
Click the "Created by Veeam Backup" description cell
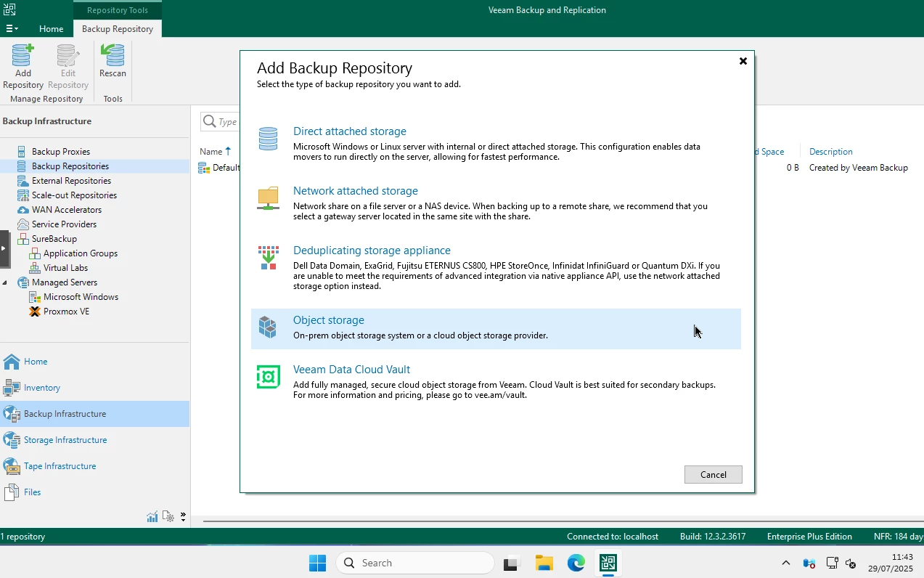(x=859, y=168)
